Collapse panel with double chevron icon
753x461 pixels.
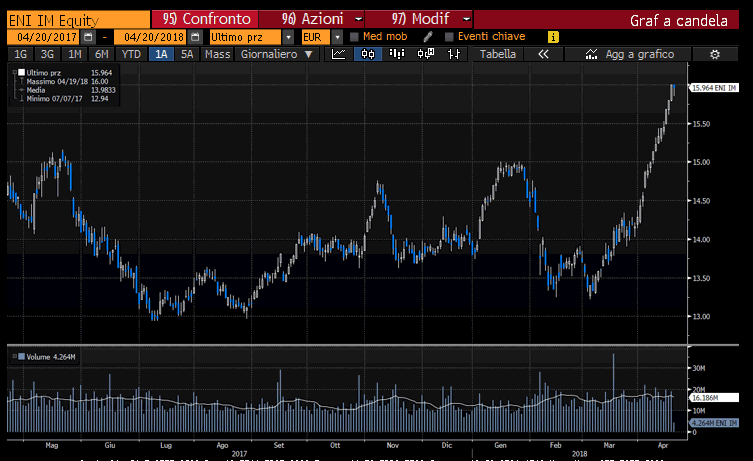click(x=543, y=54)
